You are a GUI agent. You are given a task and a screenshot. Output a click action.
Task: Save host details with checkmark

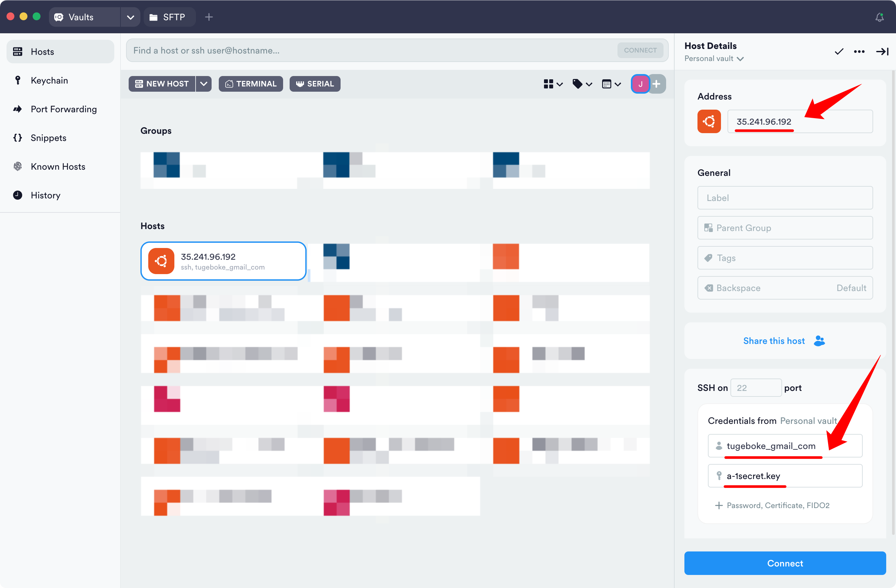tap(839, 52)
